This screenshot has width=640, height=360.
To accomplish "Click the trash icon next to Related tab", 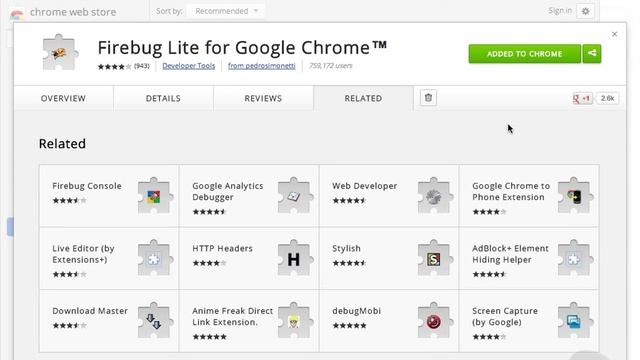I will [428, 98].
